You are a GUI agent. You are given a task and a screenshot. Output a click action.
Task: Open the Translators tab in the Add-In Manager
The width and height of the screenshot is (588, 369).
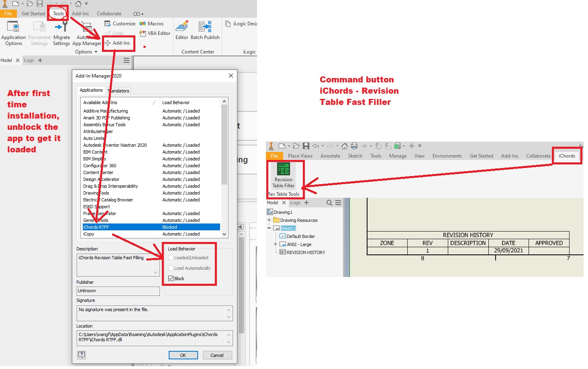tap(118, 91)
